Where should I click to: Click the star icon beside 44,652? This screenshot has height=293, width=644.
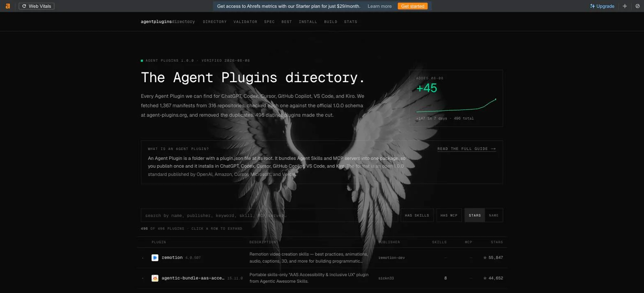tap(485, 278)
